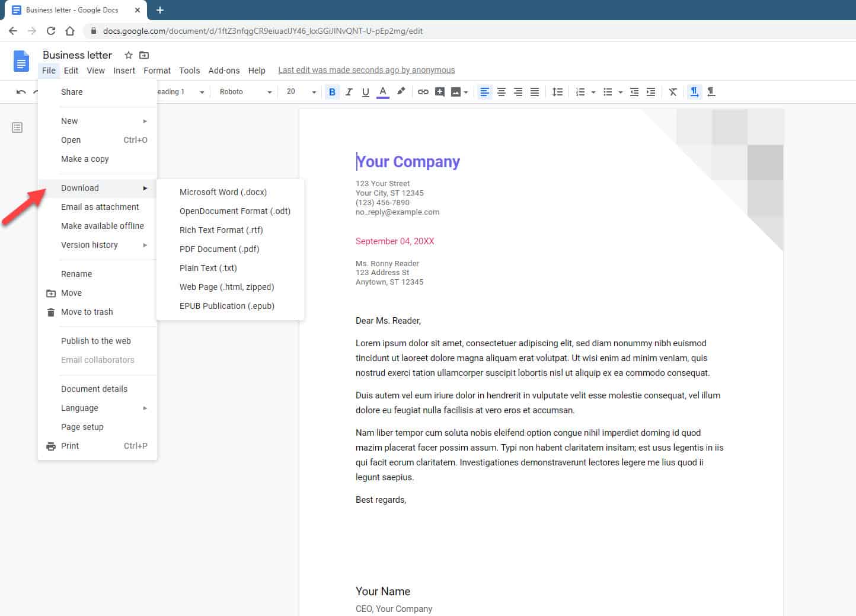The height and width of the screenshot is (616, 856).
Task: Show the document outline icon
Action: 17,127
